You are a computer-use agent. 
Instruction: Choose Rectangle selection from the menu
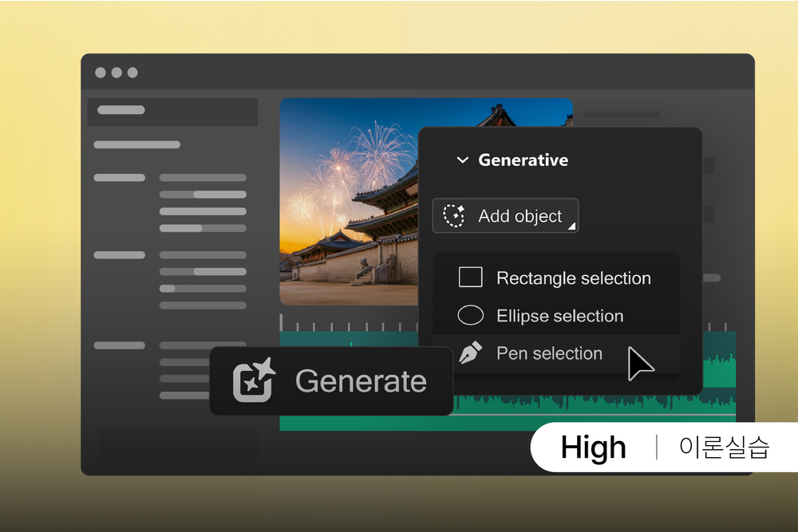click(573, 278)
